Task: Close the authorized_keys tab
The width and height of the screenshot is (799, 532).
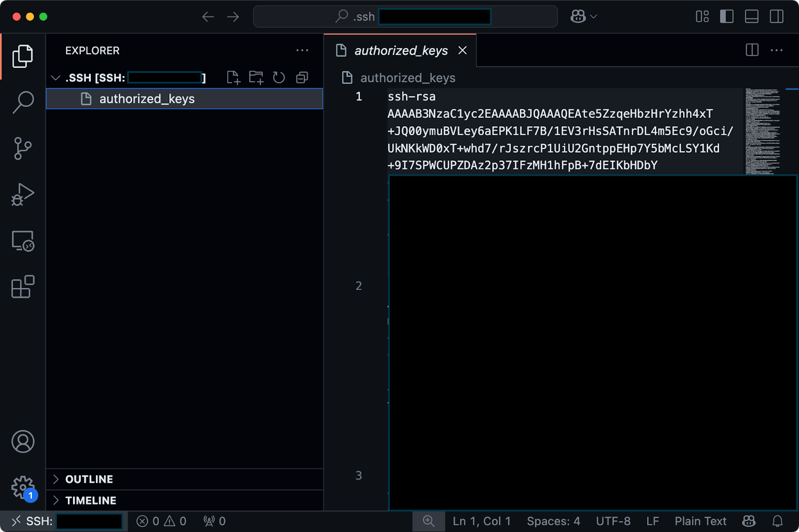Action: click(462, 50)
